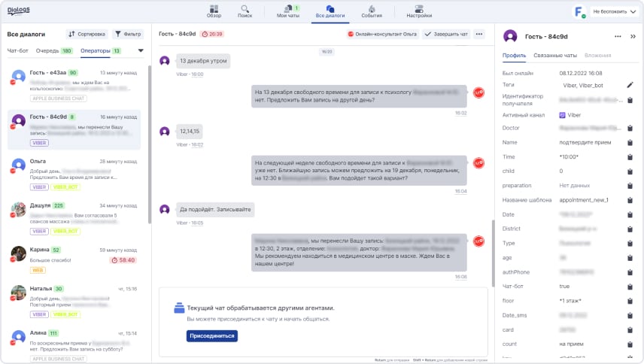Open the Настройки settings section

419,11
